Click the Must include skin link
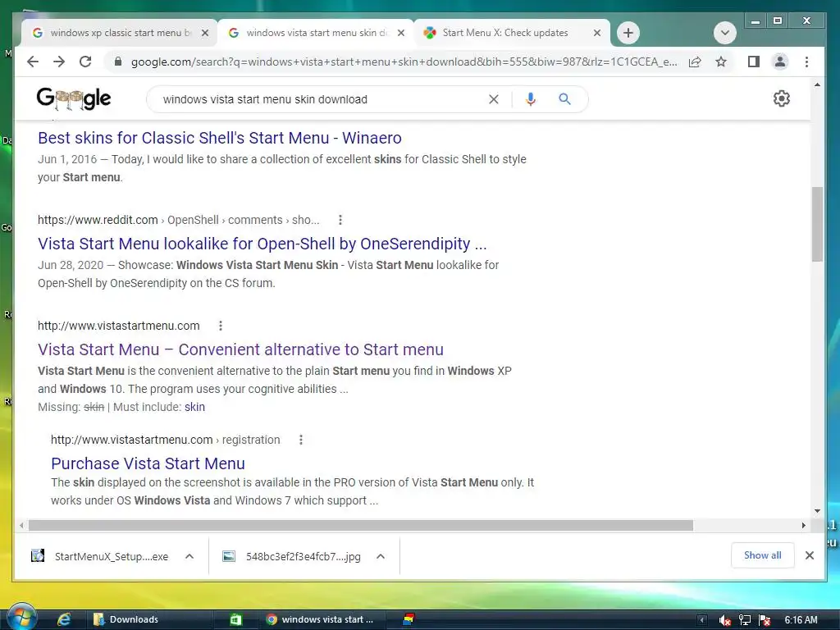840x630 pixels. click(x=194, y=407)
